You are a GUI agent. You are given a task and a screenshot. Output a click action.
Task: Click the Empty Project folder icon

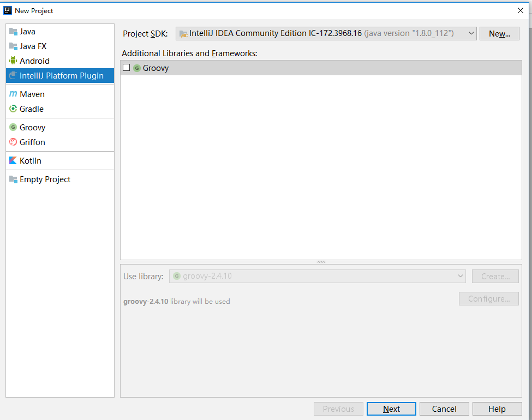coord(13,179)
